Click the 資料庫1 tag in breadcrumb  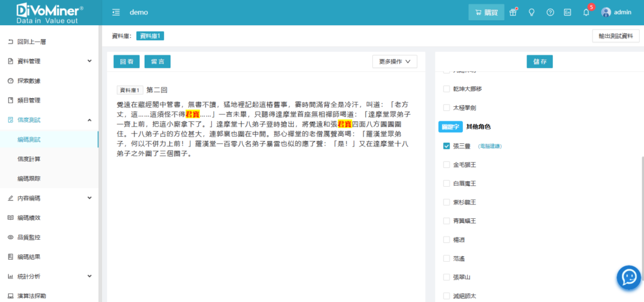[x=150, y=36]
